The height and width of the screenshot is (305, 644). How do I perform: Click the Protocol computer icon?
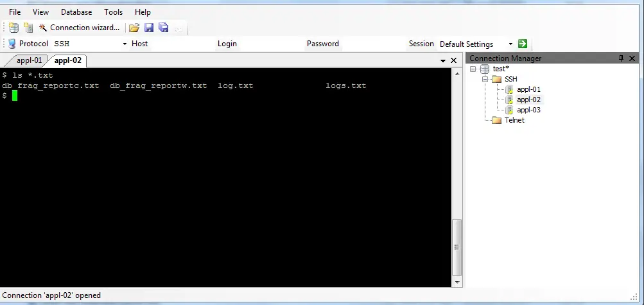click(12, 44)
